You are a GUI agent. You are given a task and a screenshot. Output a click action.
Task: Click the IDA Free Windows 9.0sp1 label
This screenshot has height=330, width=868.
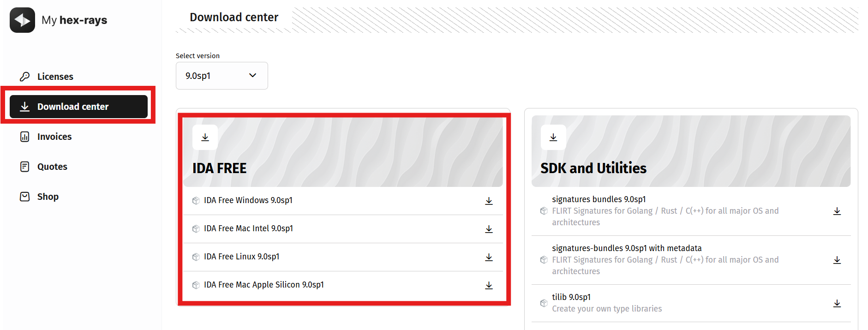pos(248,200)
